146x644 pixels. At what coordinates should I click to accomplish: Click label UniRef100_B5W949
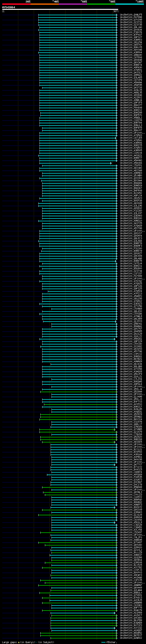pos(131,487)
